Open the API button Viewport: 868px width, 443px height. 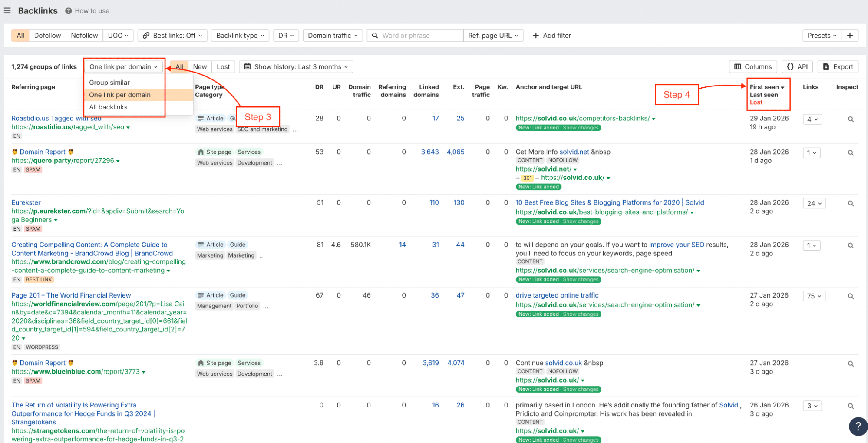click(797, 67)
